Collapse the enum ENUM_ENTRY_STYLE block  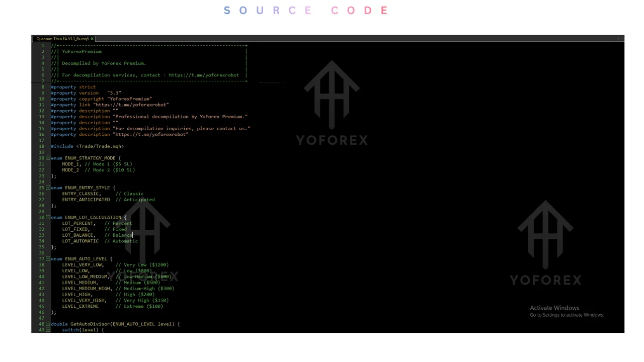pos(48,188)
